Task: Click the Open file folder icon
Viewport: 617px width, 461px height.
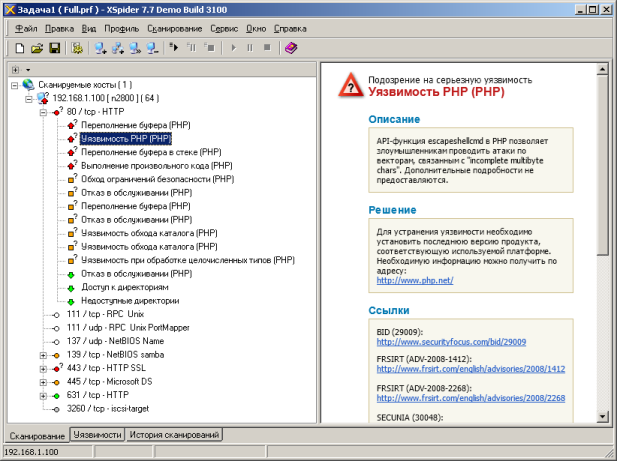Action: tap(37, 48)
